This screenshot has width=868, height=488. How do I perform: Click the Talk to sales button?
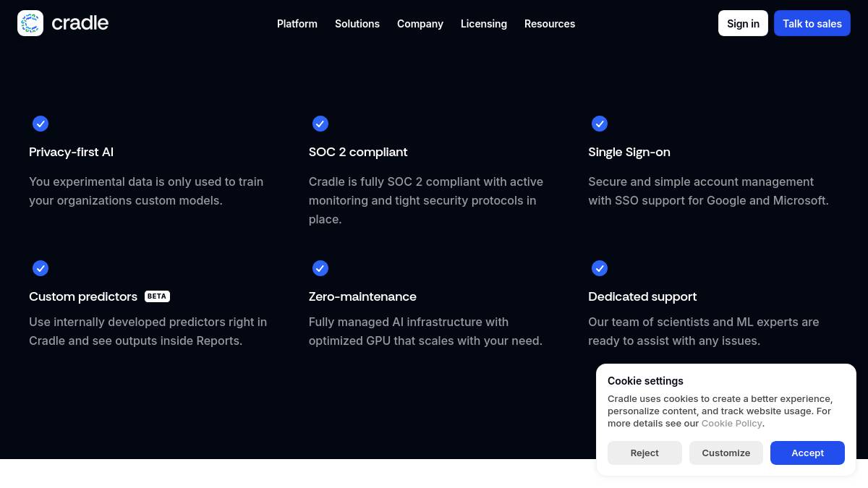click(812, 24)
